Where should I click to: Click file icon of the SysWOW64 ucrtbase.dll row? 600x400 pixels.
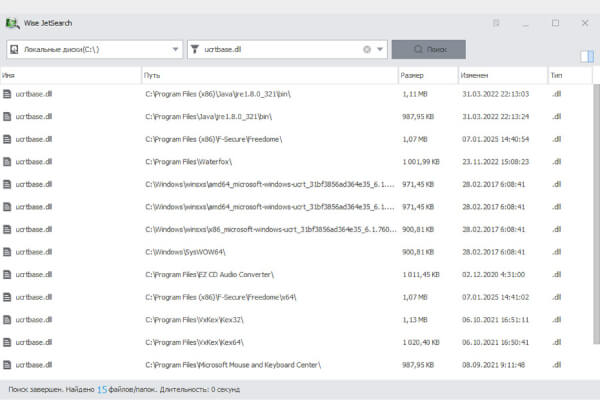pyautogui.click(x=7, y=252)
